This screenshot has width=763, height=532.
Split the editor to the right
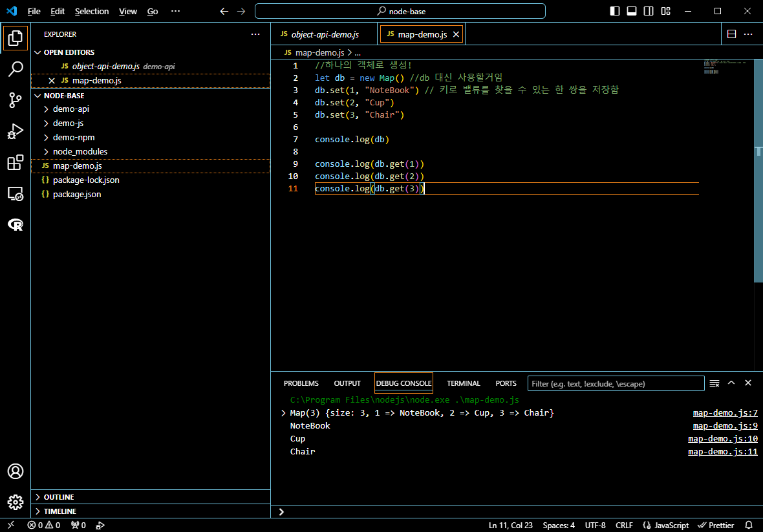pos(731,34)
